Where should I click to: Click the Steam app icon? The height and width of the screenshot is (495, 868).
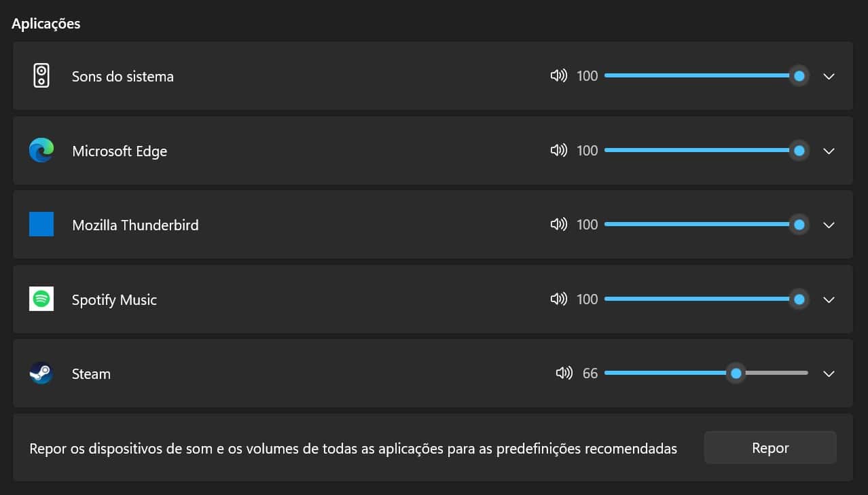tap(41, 373)
